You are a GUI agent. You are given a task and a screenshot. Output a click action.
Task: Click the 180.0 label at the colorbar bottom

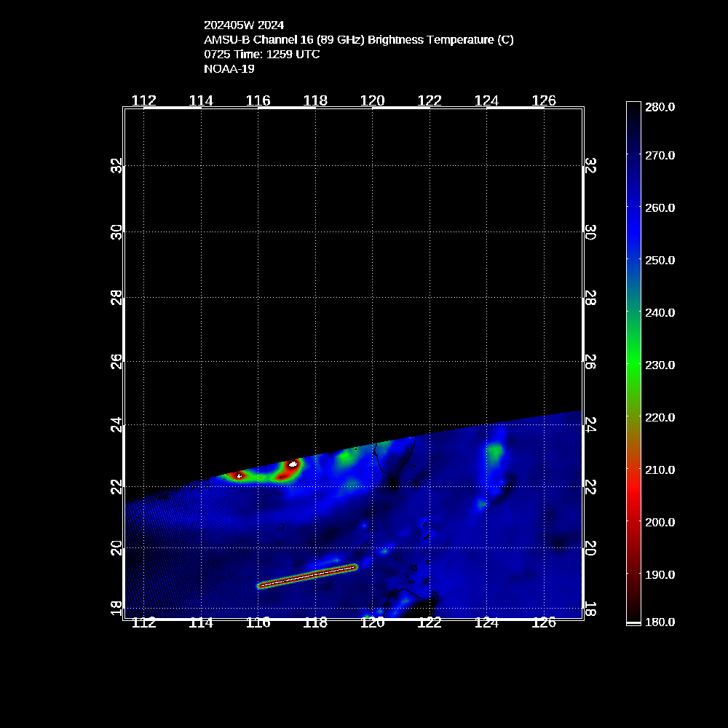click(660, 622)
